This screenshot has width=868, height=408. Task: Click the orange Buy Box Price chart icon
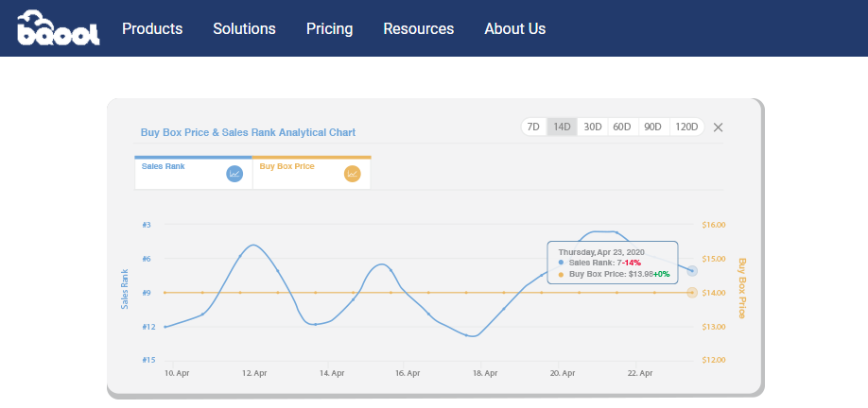point(353,174)
